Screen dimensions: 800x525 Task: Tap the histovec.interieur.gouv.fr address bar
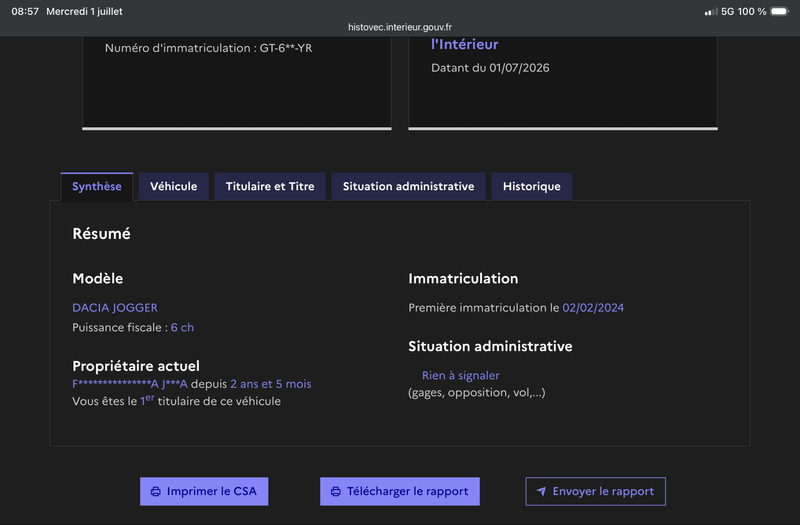tap(400, 27)
